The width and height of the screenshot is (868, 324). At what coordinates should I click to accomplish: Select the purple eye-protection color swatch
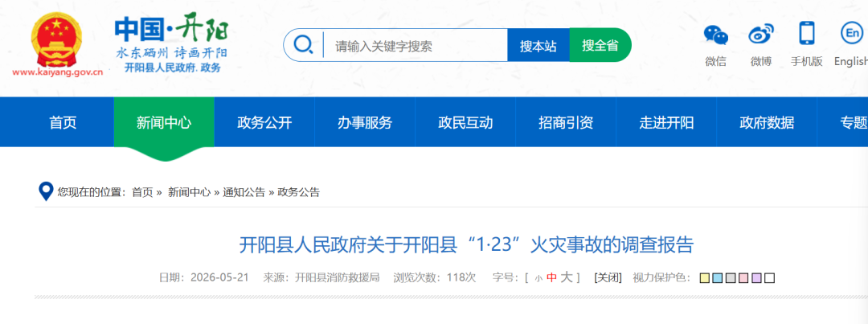pyautogui.click(x=757, y=278)
